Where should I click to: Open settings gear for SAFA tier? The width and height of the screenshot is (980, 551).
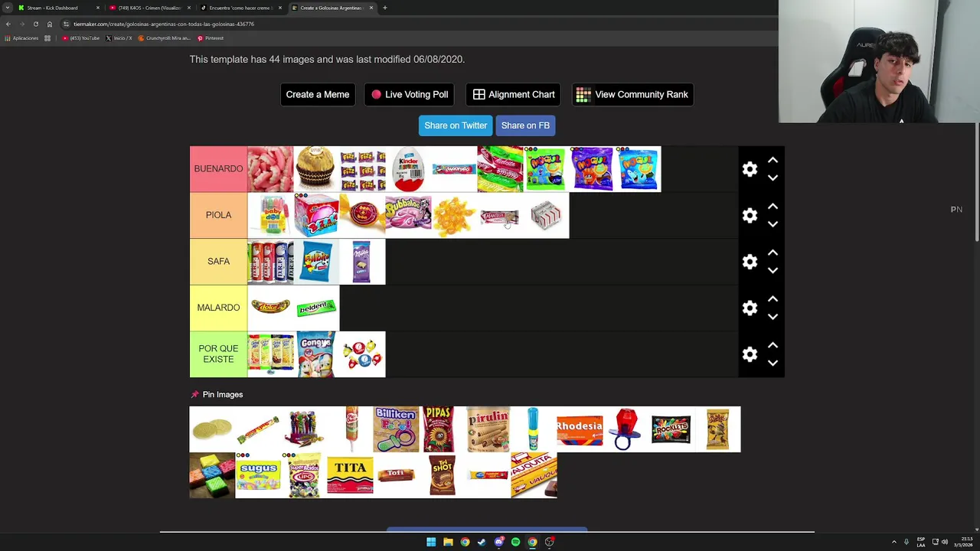750,262
